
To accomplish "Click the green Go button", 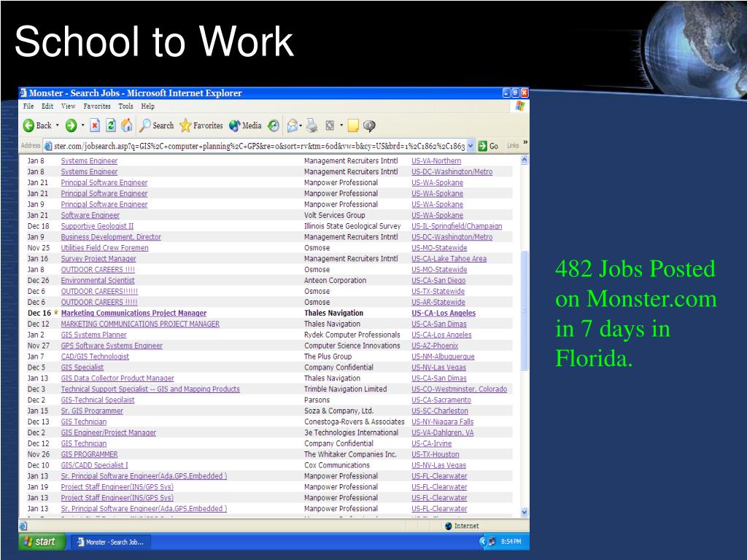I will (x=488, y=146).
